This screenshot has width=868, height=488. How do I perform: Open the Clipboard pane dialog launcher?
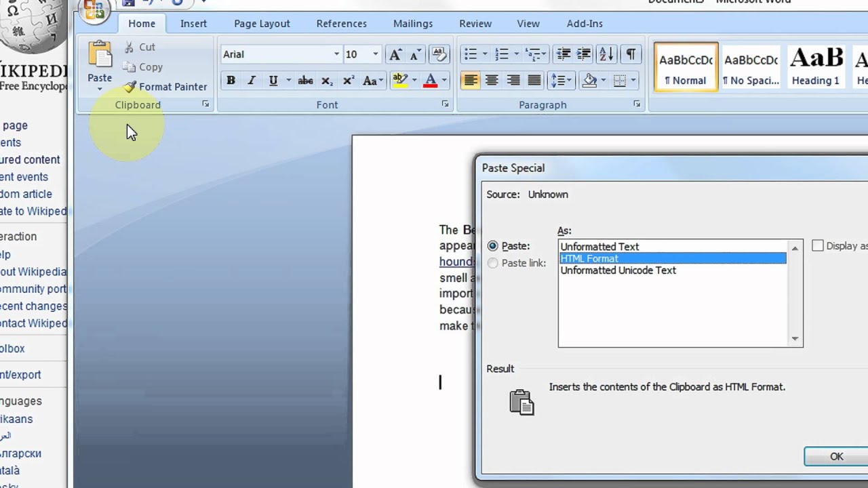(205, 104)
